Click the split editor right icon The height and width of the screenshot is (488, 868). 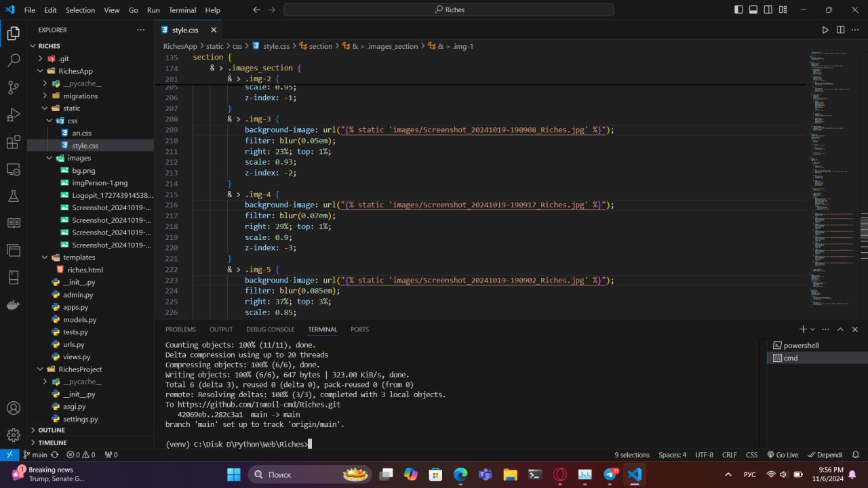[840, 30]
